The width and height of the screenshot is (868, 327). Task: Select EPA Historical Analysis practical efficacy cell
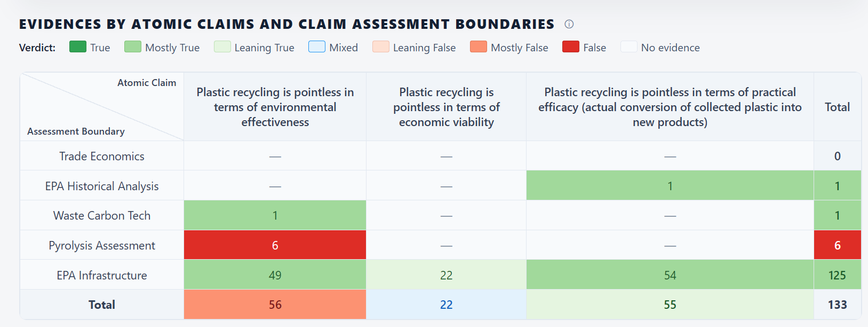[x=670, y=186]
